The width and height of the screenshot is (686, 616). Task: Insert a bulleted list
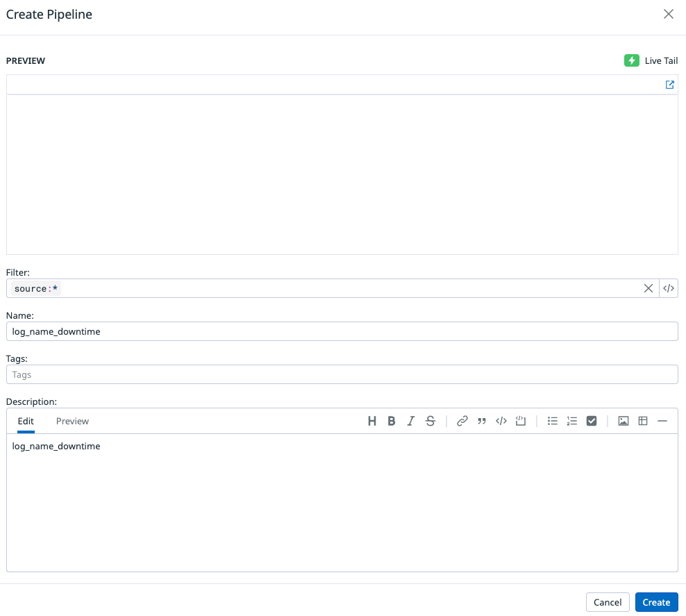552,421
